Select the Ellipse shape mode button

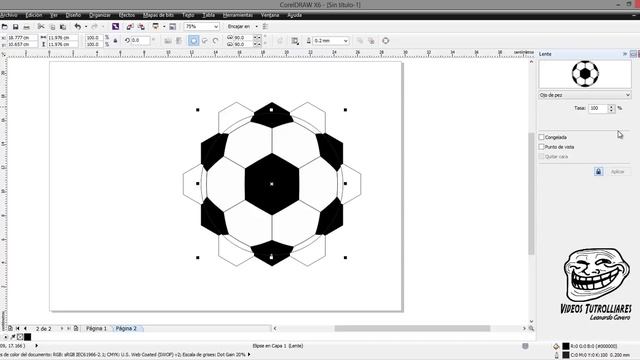193,40
